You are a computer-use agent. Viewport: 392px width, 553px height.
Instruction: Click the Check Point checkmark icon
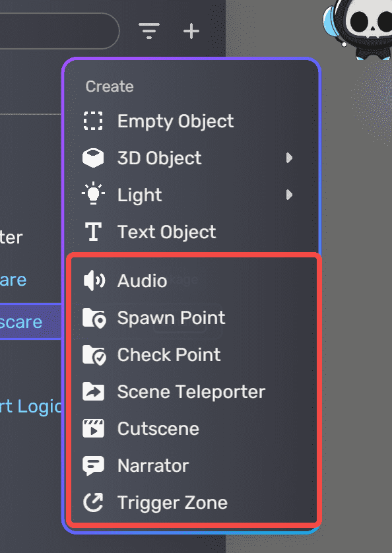(94, 354)
